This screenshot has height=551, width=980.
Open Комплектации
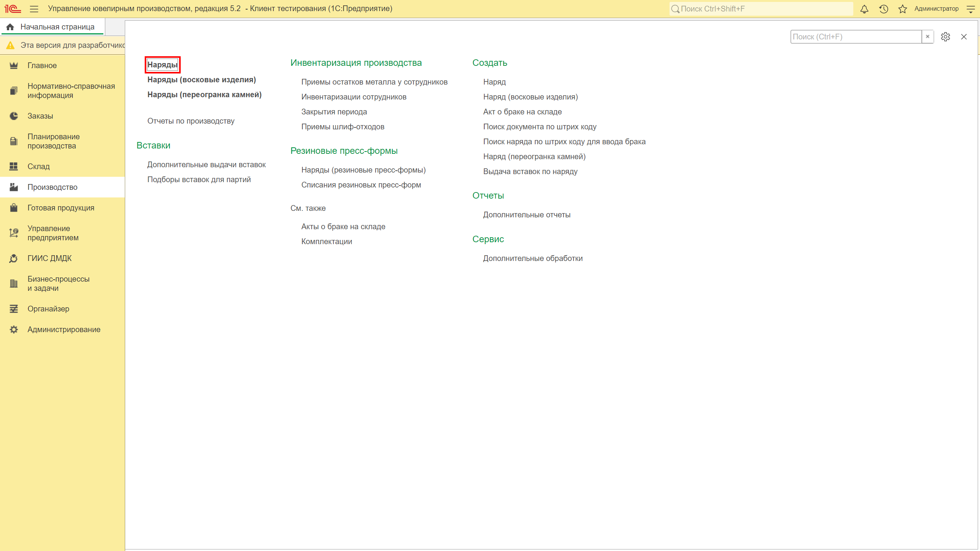(327, 241)
